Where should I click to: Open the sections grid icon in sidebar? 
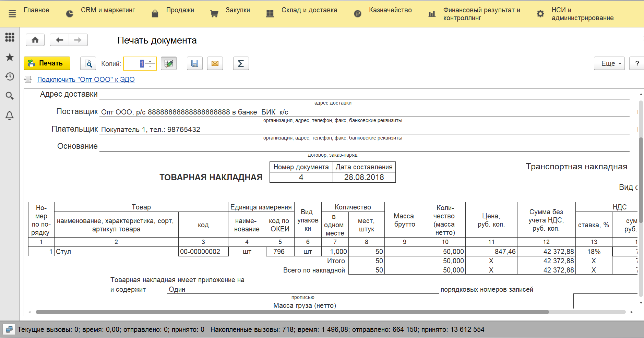(x=10, y=37)
